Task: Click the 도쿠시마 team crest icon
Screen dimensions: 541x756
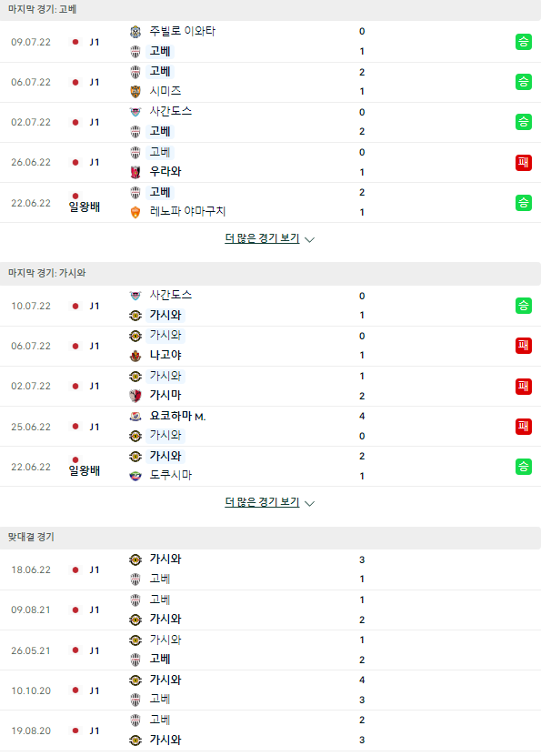Action: (x=135, y=476)
